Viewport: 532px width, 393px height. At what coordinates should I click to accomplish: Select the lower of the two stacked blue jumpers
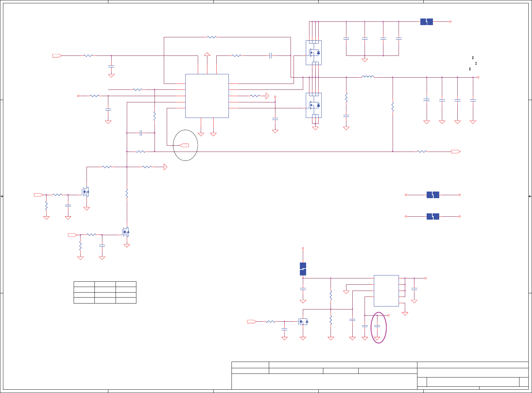pos(433,216)
